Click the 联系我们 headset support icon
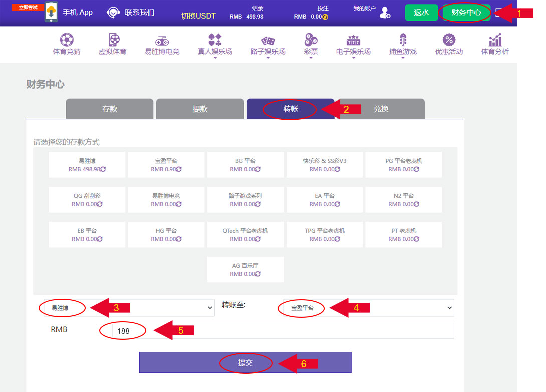The height and width of the screenshot is (392, 546). click(x=114, y=13)
